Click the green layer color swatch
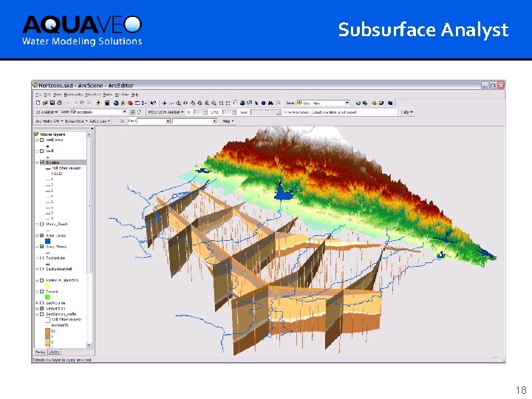The height and width of the screenshot is (399, 532). tap(47, 297)
